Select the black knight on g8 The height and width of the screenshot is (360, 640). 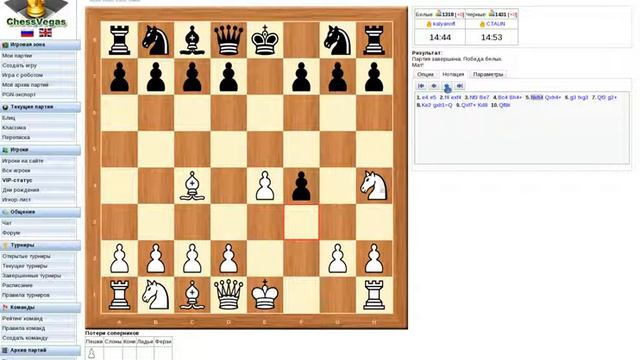338,40
